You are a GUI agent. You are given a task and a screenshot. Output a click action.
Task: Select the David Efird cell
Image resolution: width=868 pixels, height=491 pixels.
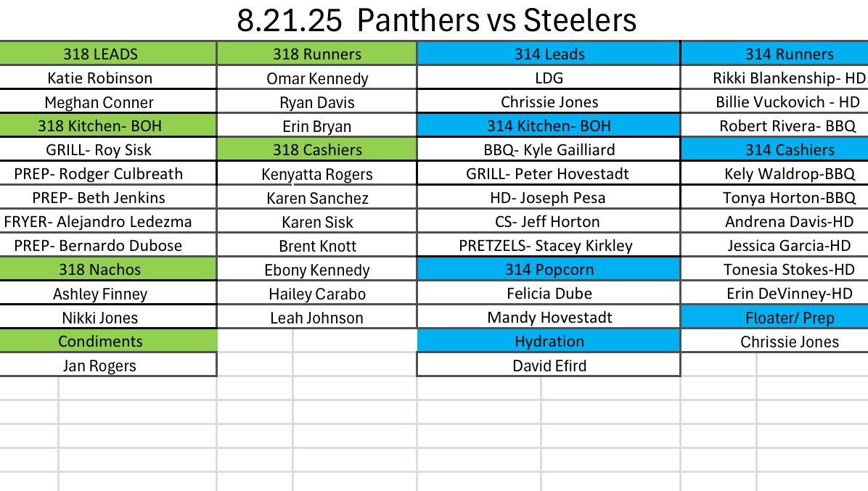[549, 366]
